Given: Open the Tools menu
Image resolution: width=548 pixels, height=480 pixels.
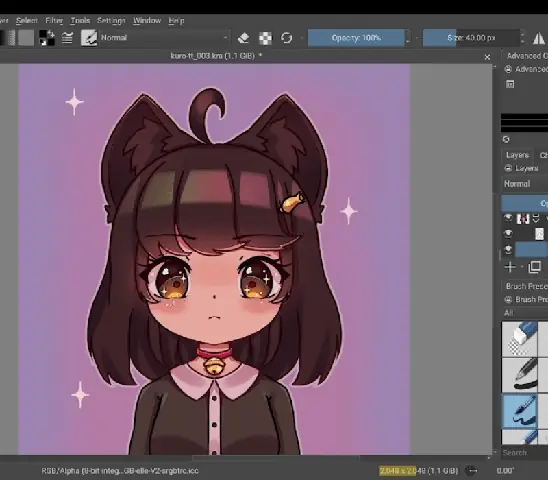Looking at the screenshot, I should pos(80,21).
